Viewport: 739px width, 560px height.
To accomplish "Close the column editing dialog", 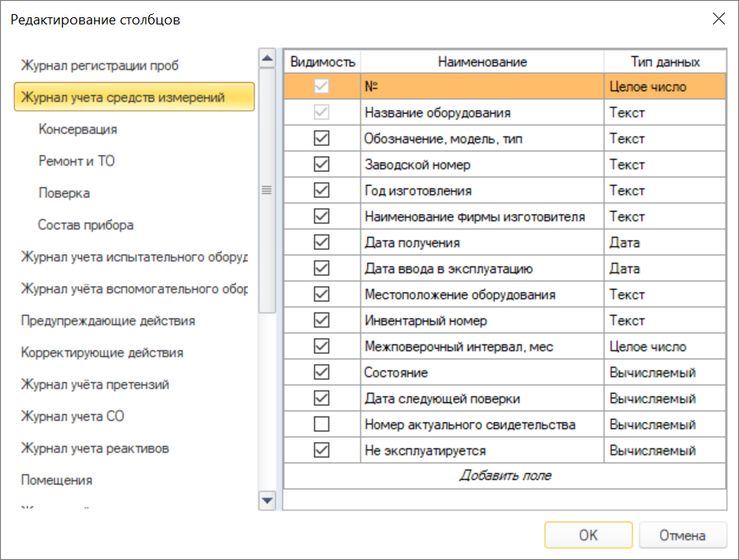I will [719, 19].
